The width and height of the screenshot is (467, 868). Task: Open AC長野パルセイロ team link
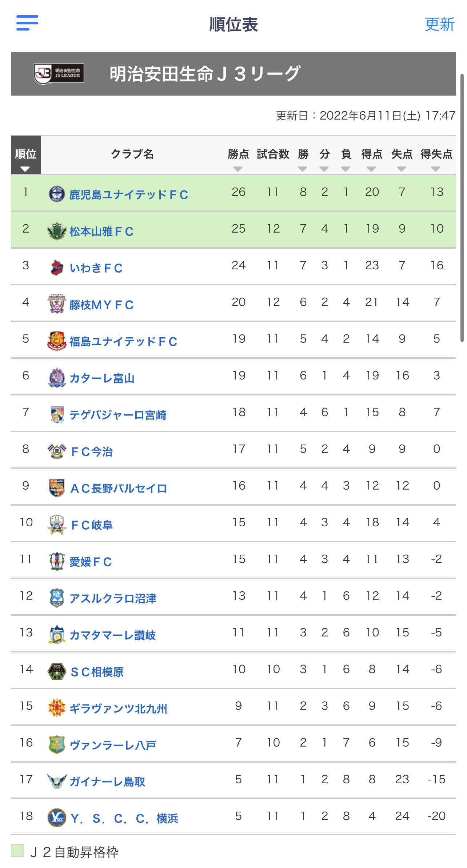(x=119, y=488)
